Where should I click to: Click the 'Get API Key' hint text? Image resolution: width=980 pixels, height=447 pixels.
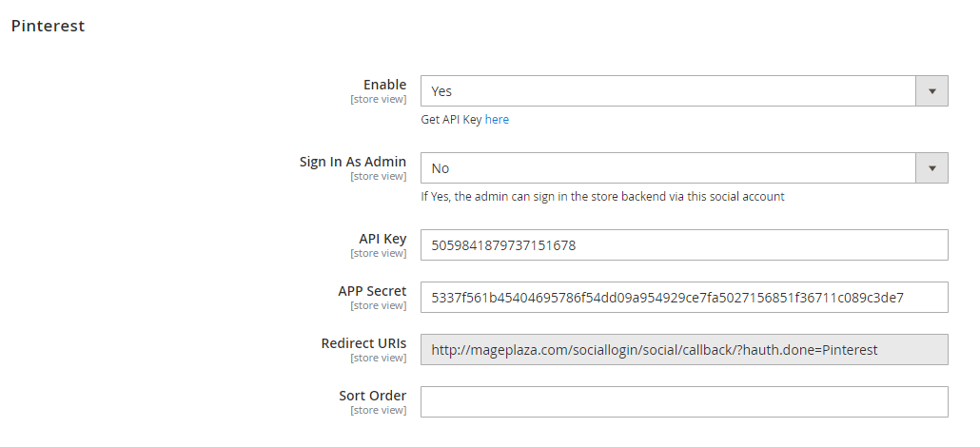pyautogui.click(x=452, y=120)
